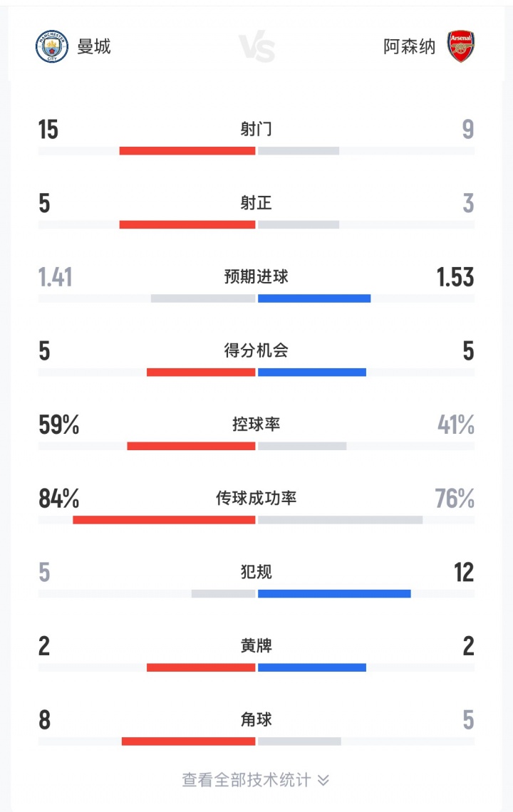Click the 59% possession value

point(58,425)
